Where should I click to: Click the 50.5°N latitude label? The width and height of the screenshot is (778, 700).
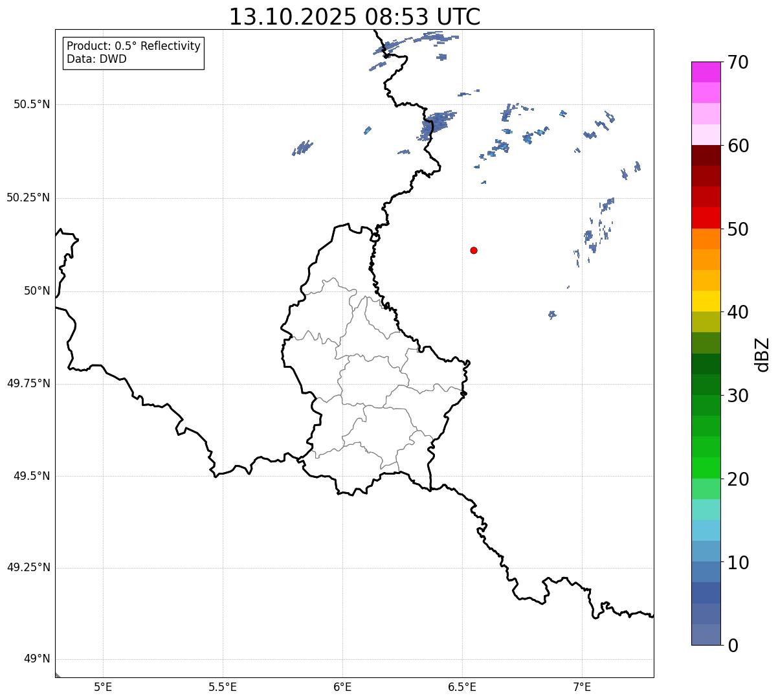(x=32, y=104)
